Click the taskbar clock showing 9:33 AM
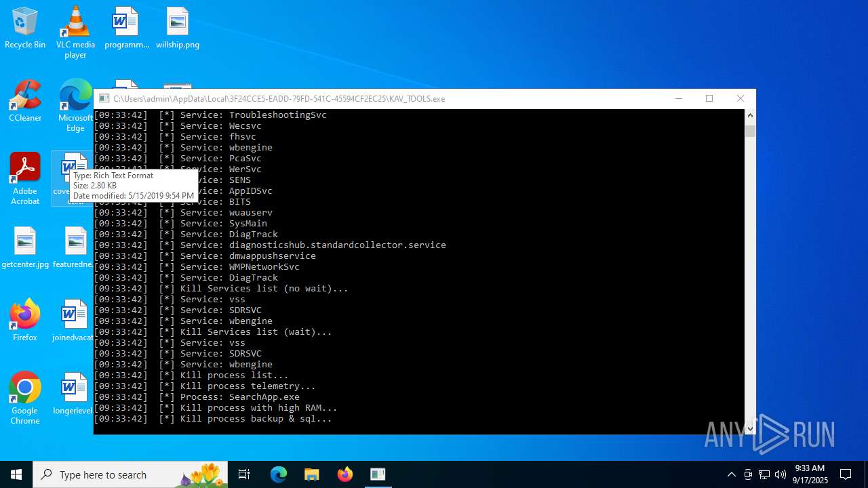 [x=810, y=474]
